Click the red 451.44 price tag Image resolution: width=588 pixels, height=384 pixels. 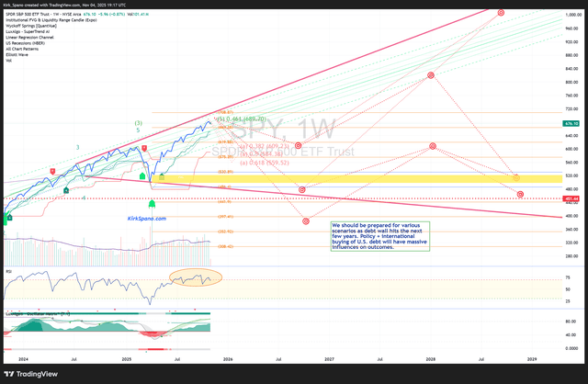571,198
